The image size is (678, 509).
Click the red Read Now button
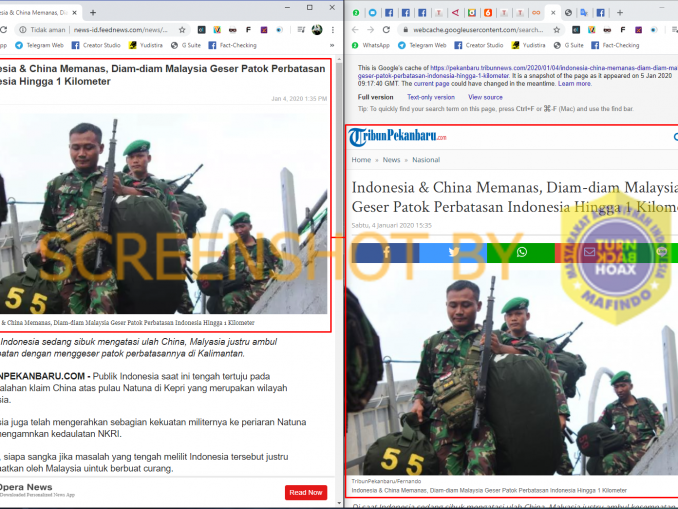[x=306, y=493]
